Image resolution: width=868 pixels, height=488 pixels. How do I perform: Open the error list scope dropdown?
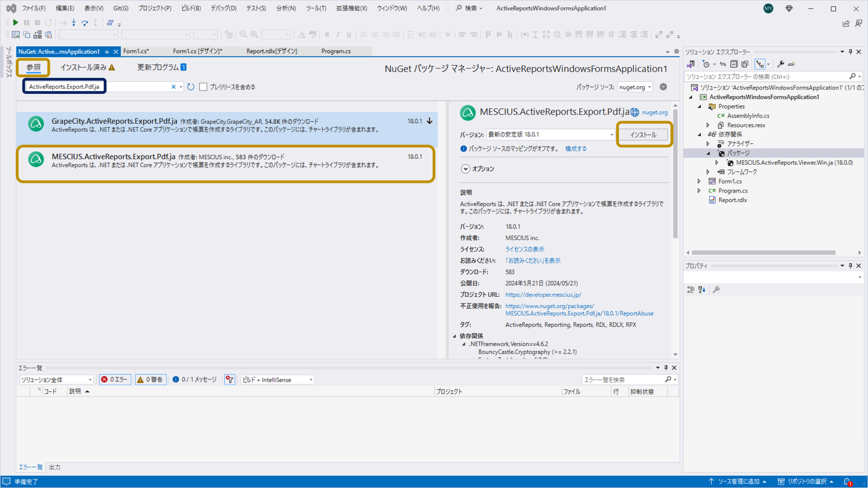tap(57, 380)
